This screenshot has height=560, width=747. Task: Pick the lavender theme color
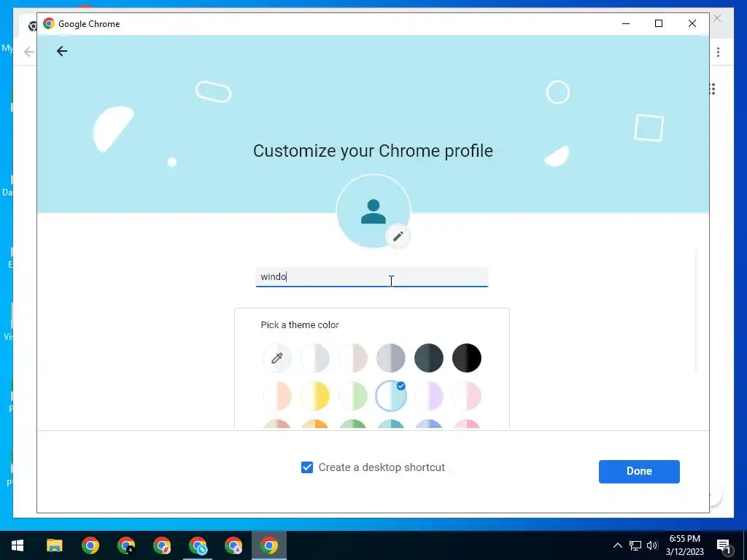coord(429,396)
